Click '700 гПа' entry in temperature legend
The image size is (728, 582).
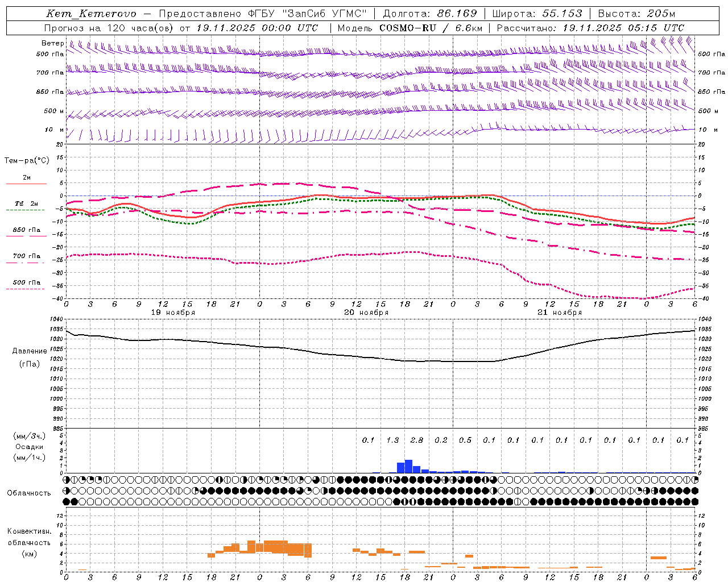tap(27, 256)
